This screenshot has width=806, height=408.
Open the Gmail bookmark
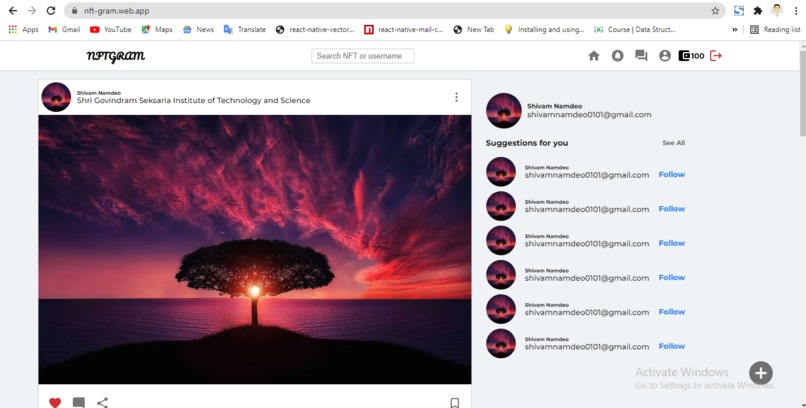(64, 29)
